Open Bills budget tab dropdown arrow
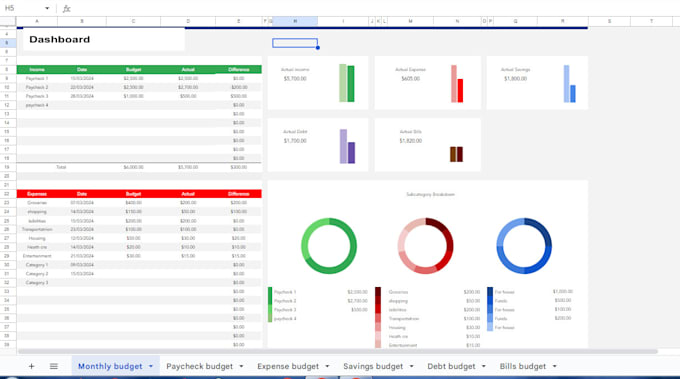This screenshot has height=379, width=680. (554, 366)
